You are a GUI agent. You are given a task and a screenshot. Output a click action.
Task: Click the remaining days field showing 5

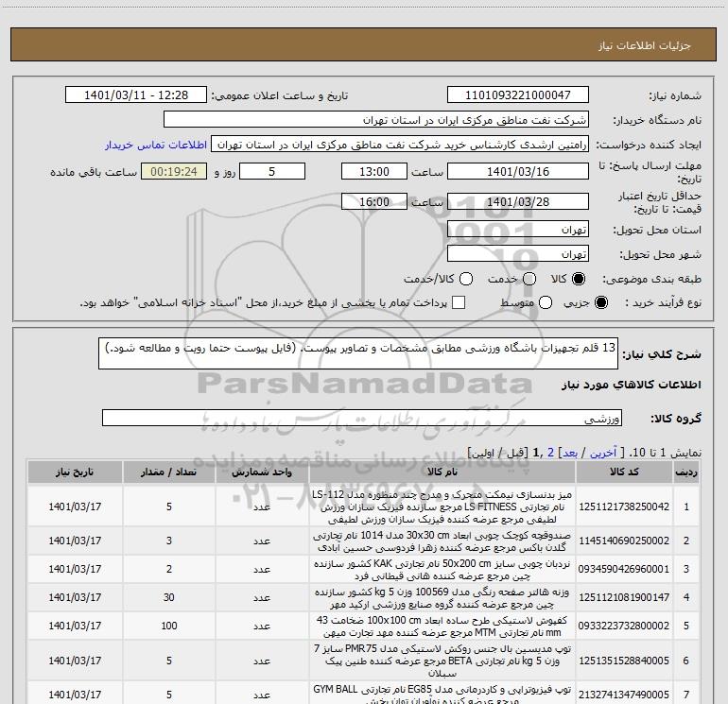click(x=272, y=171)
